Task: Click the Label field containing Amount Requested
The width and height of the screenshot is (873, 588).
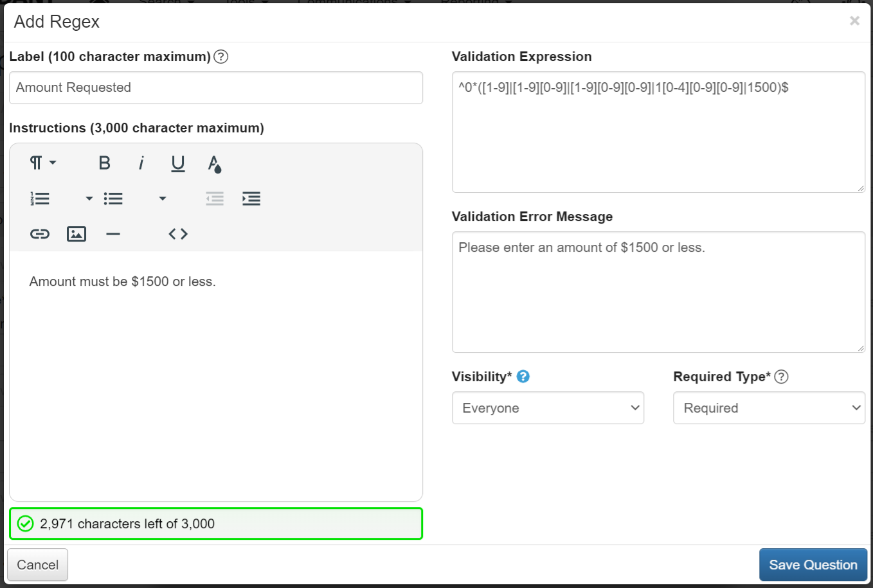Action: point(216,88)
